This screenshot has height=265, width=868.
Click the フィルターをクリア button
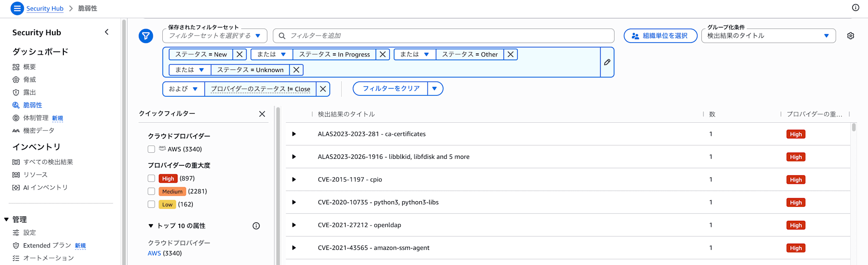point(391,88)
